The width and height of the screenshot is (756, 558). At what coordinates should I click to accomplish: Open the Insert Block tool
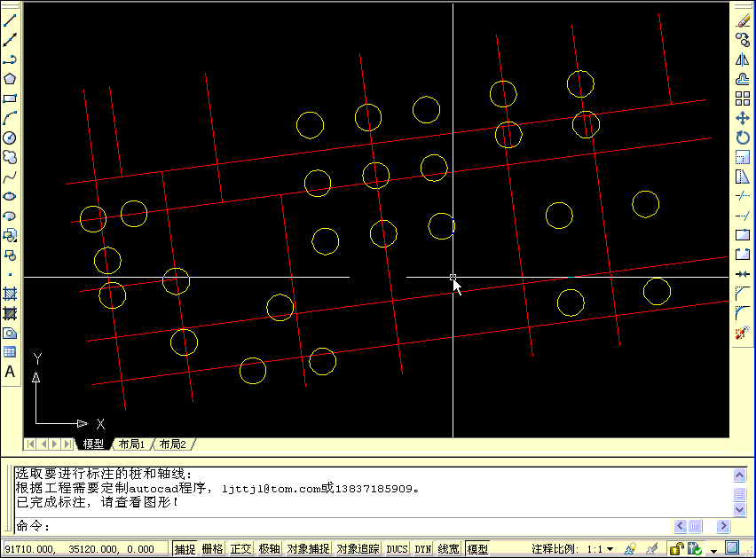coord(10,235)
